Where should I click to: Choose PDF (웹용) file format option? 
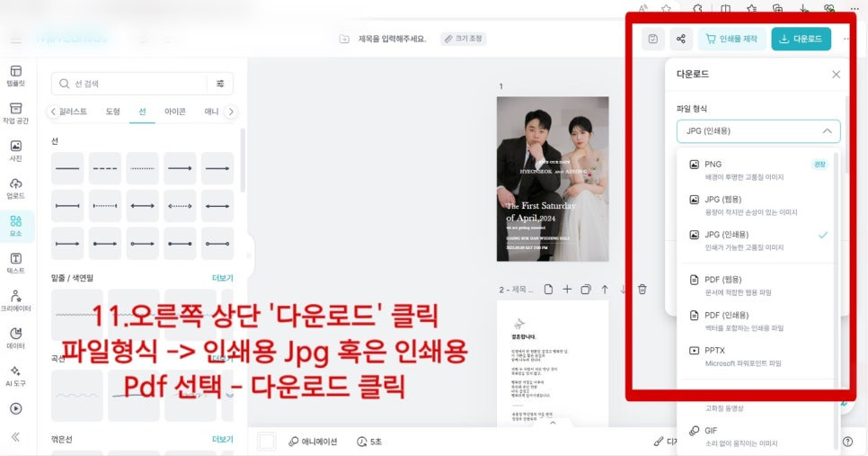coord(757,285)
